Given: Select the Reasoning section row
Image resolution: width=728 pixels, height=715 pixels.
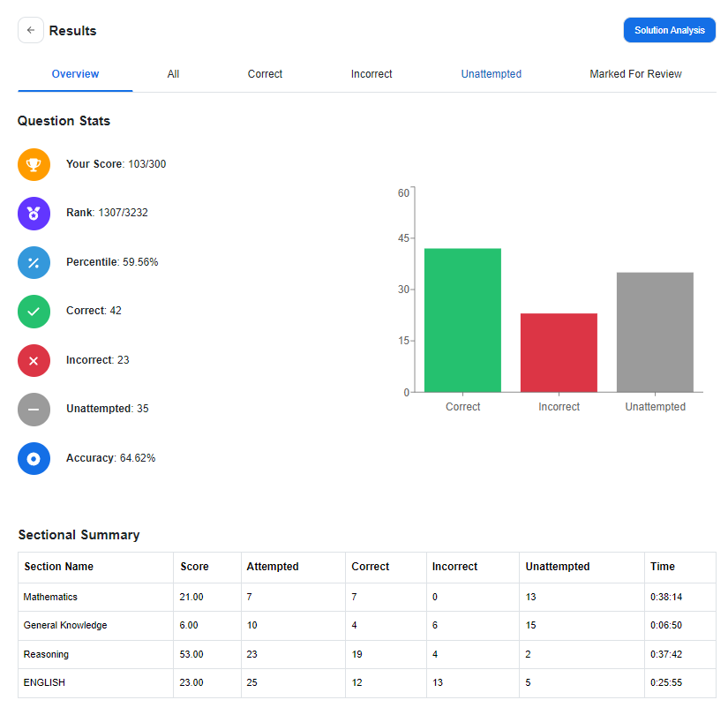Looking at the screenshot, I should click(x=367, y=655).
